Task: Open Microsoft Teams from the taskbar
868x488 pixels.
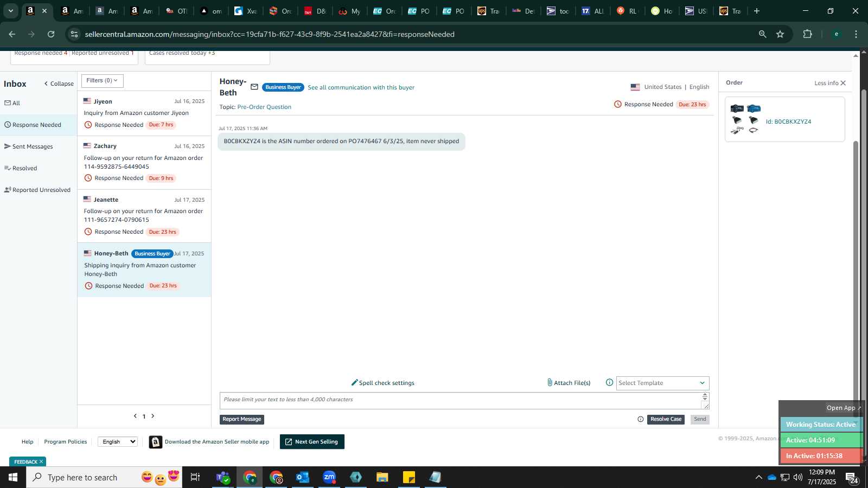Action: 223,477
